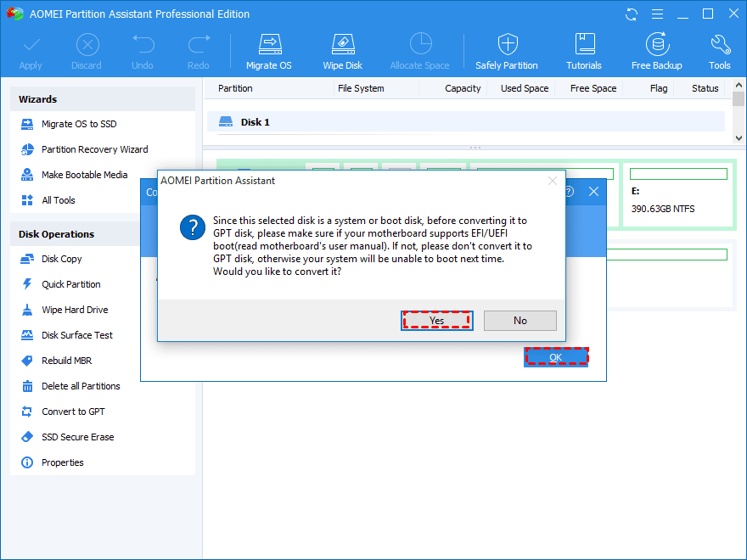
Task: Select Convert to GPT in sidebar
Action: click(73, 412)
